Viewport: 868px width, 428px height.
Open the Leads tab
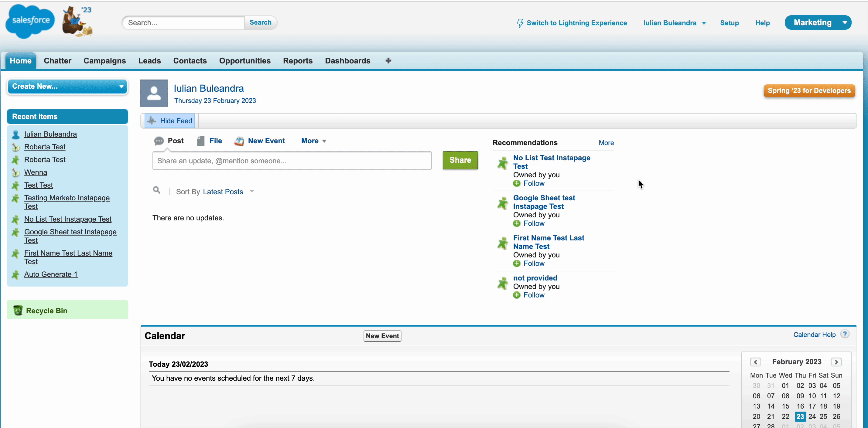[x=150, y=61]
